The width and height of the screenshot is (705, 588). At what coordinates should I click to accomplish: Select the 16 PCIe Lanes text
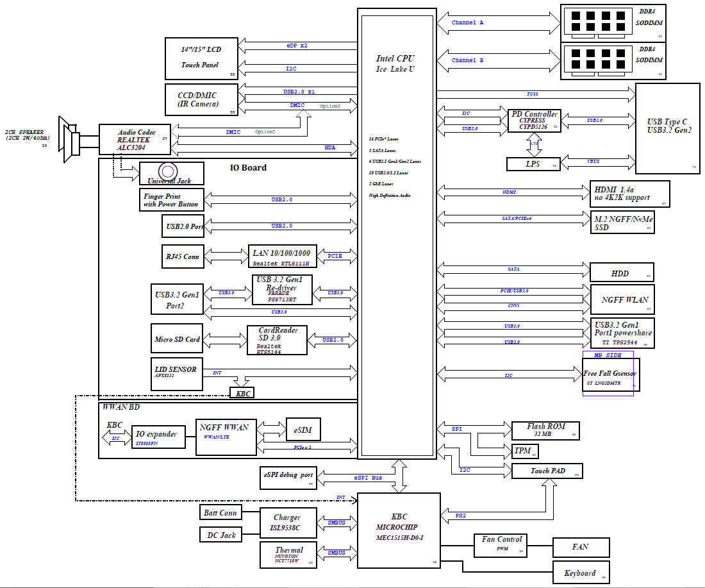383,139
